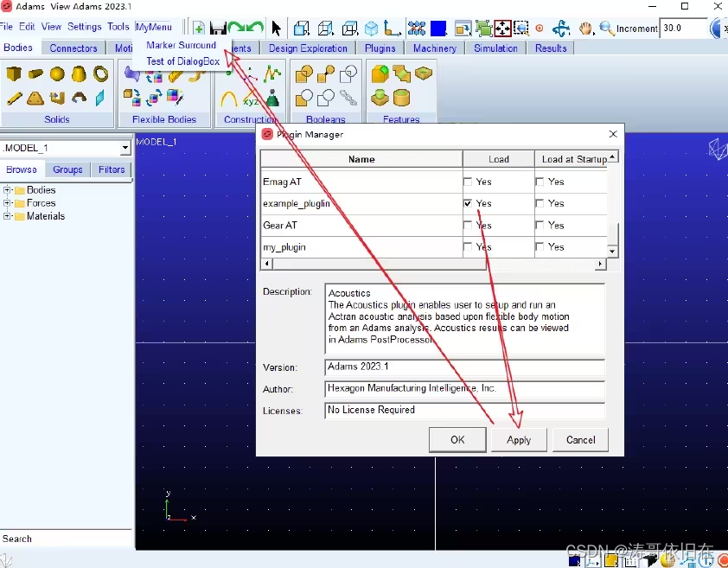Click the Save database floppy icon
This screenshot has height=568, width=728.
[218, 29]
